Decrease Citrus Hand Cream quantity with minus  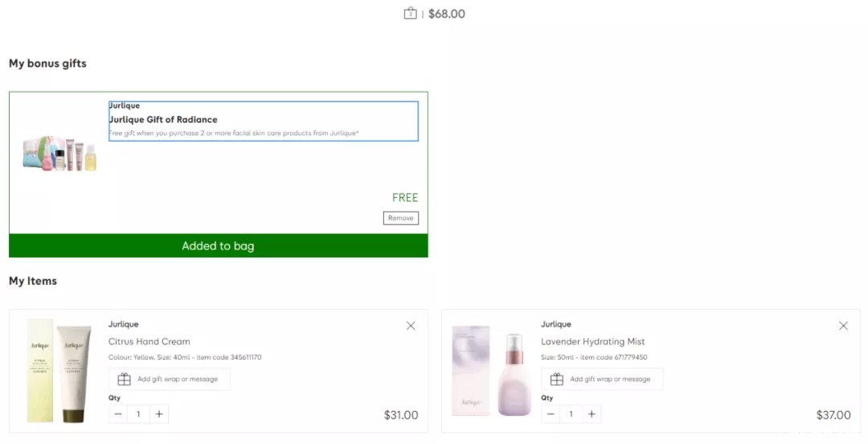pyautogui.click(x=118, y=414)
